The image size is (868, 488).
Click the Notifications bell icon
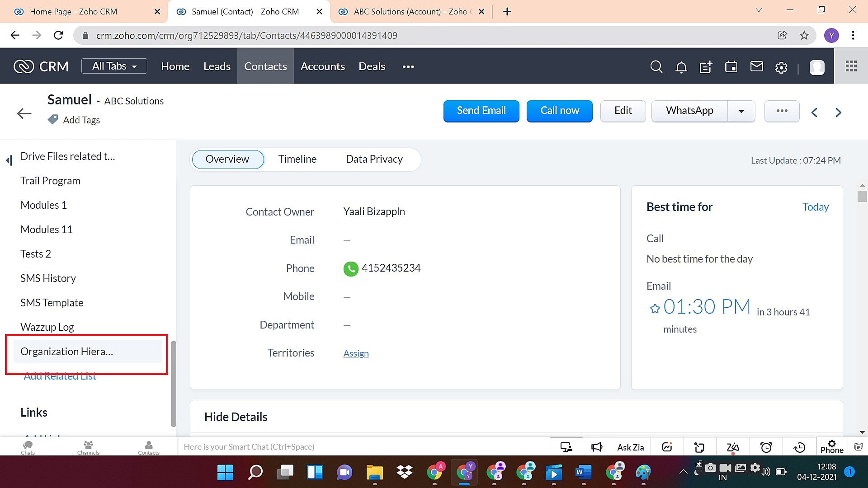point(681,67)
